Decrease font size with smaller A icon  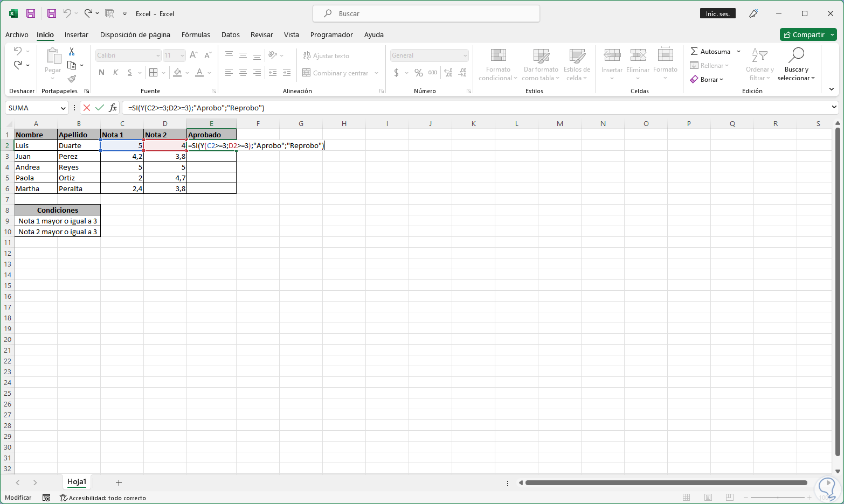pyautogui.click(x=207, y=55)
